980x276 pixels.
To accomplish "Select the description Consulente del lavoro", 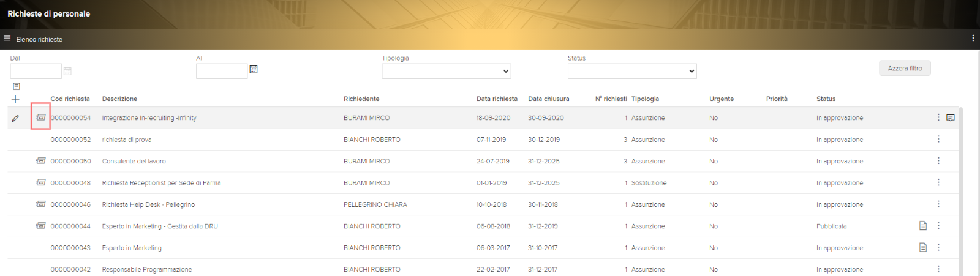I will point(134,161).
